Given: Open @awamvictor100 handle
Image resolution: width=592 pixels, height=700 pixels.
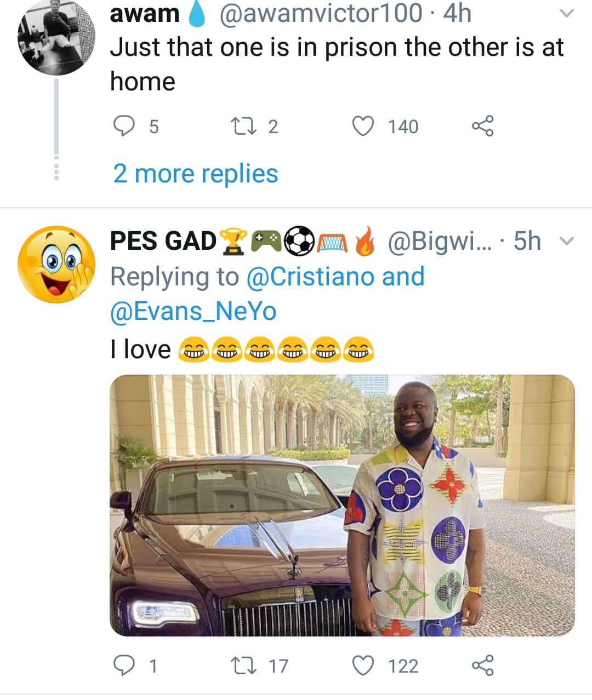Looking at the screenshot, I should click(321, 13).
